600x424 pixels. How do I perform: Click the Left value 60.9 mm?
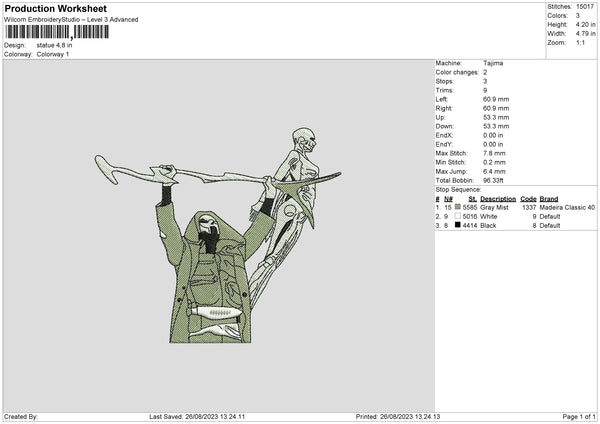(x=496, y=99)
